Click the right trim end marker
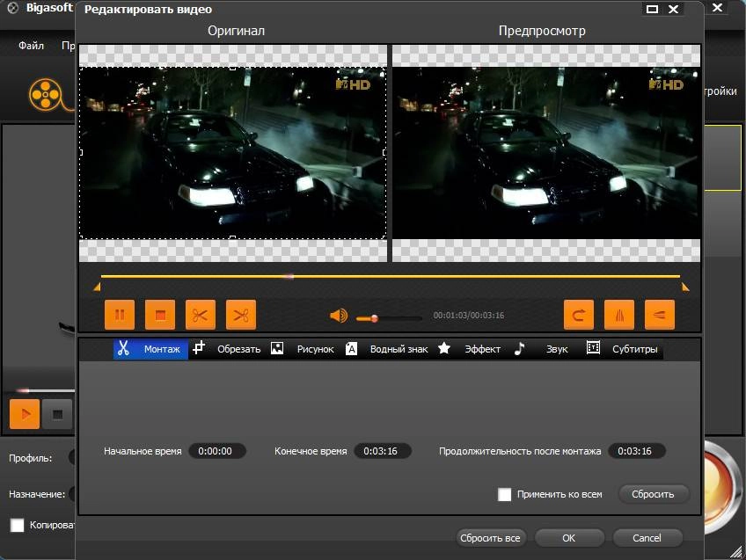 (685, 287)
